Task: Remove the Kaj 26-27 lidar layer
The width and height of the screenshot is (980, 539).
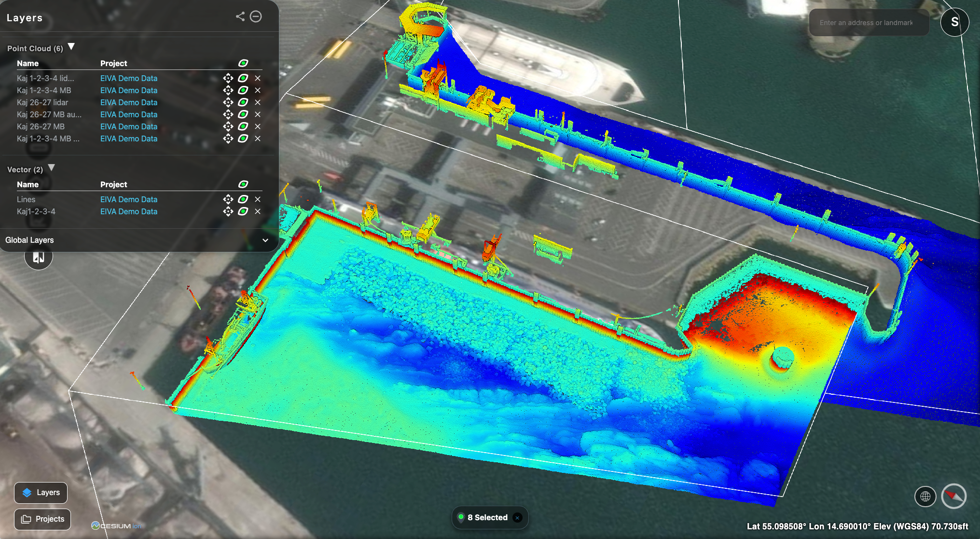Action: coord(258,102)
